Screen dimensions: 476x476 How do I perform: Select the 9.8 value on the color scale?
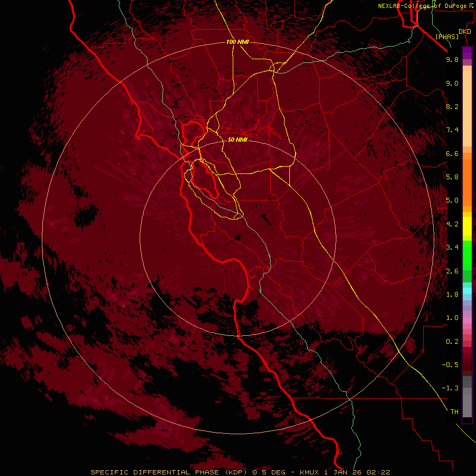click(452, 59)
